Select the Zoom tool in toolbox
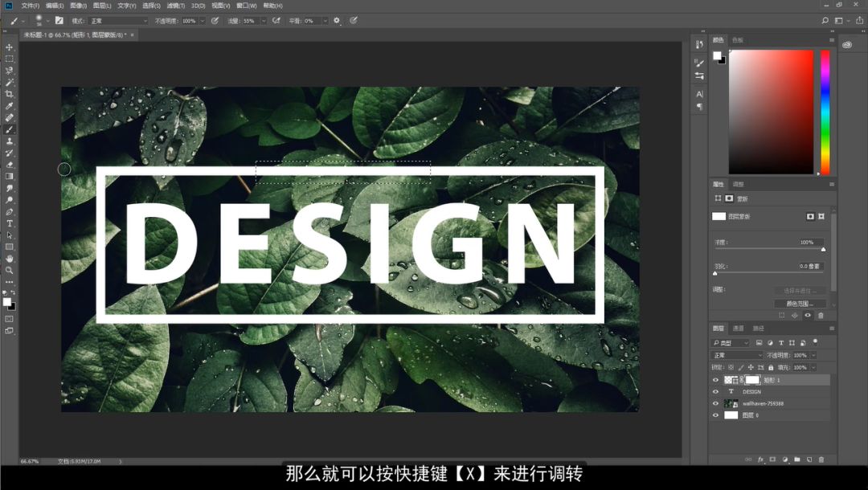 coord(10,271)
